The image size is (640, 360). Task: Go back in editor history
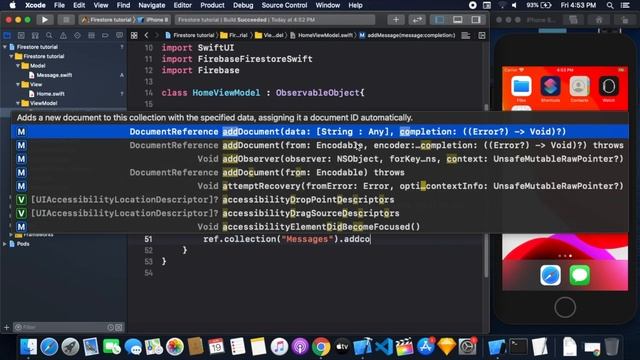click(146, 36)
